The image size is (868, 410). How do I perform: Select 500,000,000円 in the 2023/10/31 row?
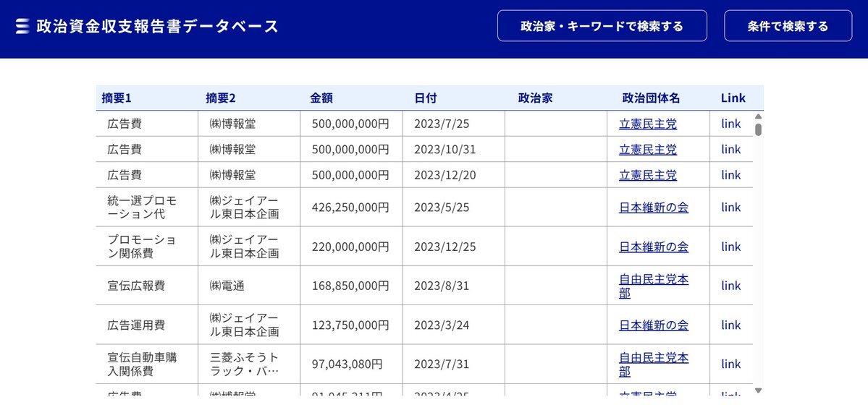(352, 150)
